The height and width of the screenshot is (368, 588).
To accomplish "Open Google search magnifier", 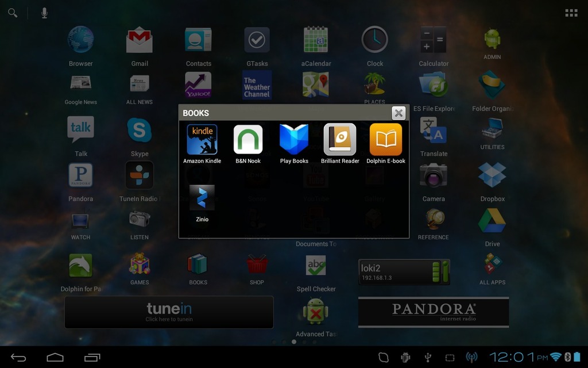I will [x=13, y=13].
